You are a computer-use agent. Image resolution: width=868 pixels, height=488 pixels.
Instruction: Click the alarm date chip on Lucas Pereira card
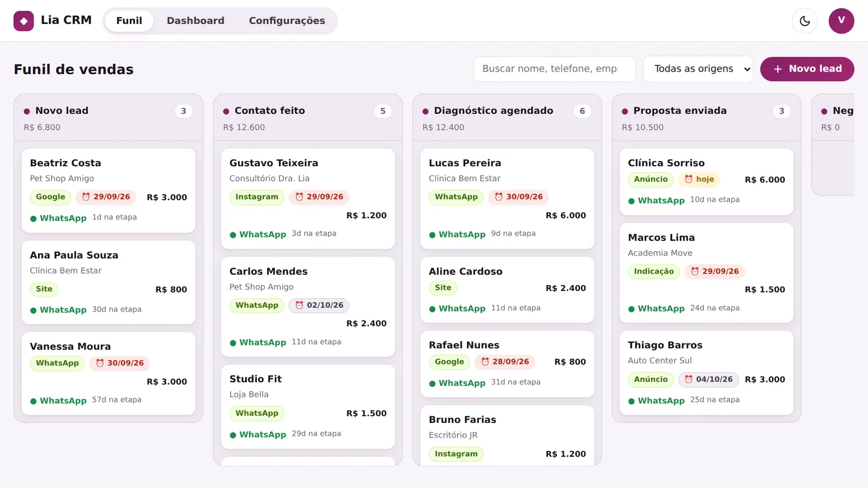(518, 197)
